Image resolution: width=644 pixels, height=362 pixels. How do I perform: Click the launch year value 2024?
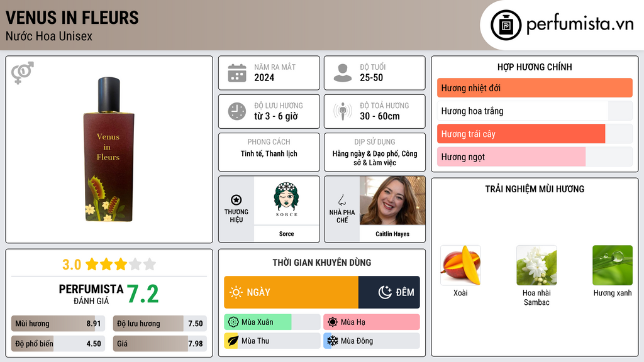tap(264, 77)
